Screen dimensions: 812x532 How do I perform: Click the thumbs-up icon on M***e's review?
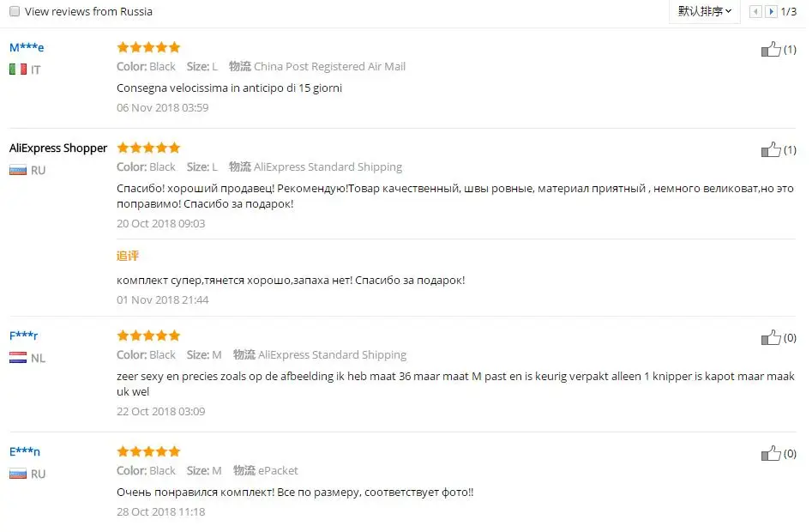[770, 49]
